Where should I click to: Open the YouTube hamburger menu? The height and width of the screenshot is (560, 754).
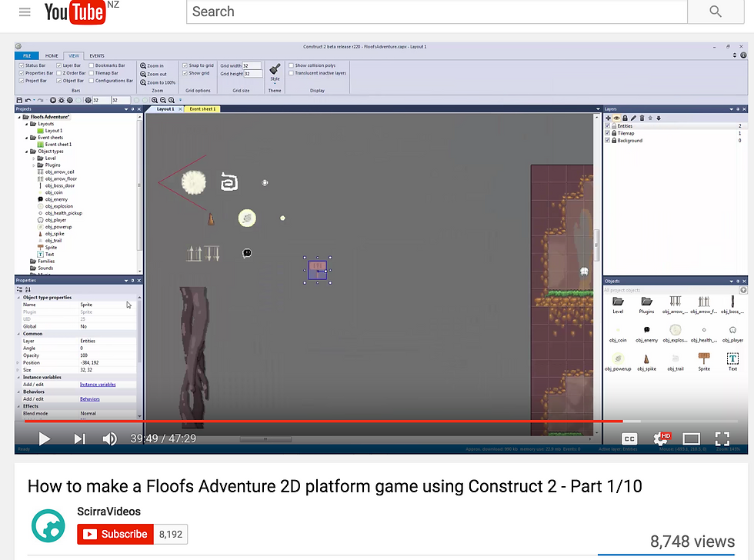[25, 12]
